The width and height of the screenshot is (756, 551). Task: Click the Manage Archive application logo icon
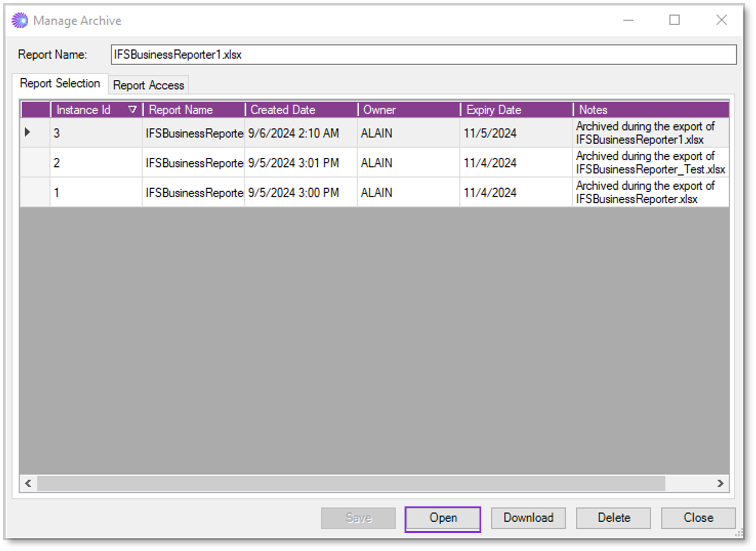click(19, 20)
